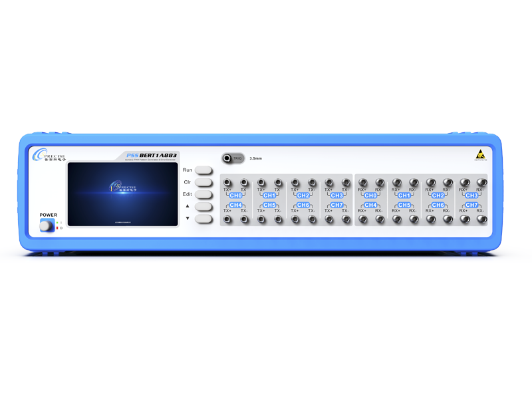Viewport: 532px width, 399px height.
Task: Push the up arrow navigation button
Action: click(x=203, y=207)
